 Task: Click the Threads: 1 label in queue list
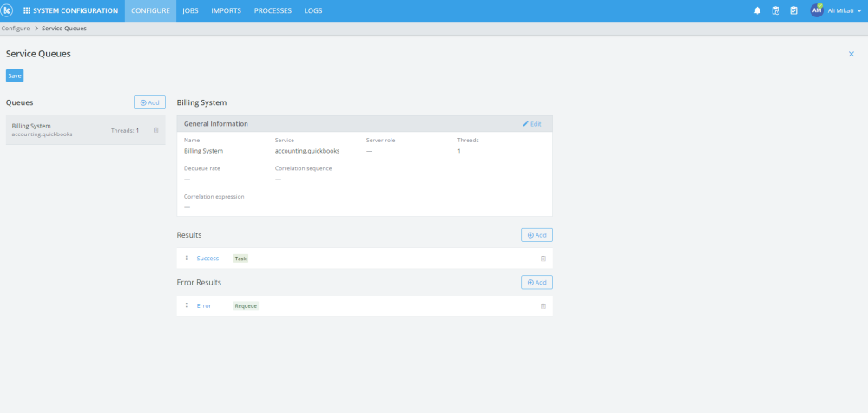click(x=124, y=131)
